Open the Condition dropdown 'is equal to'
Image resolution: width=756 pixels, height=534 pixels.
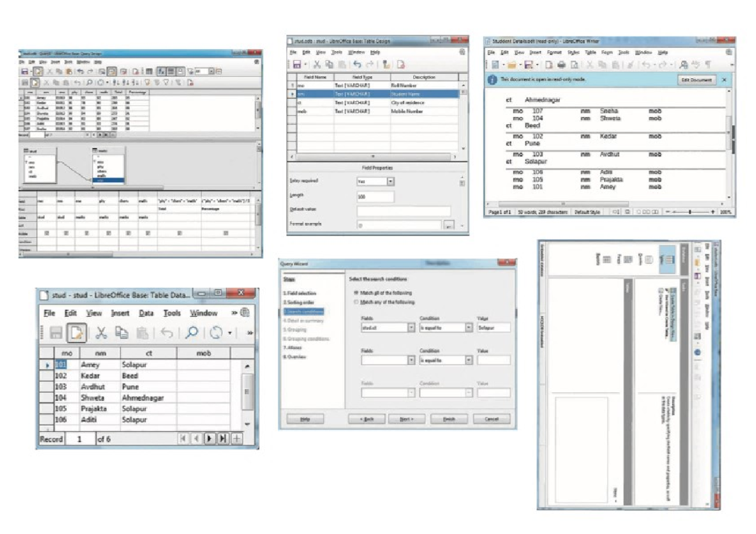coord(469,327)
